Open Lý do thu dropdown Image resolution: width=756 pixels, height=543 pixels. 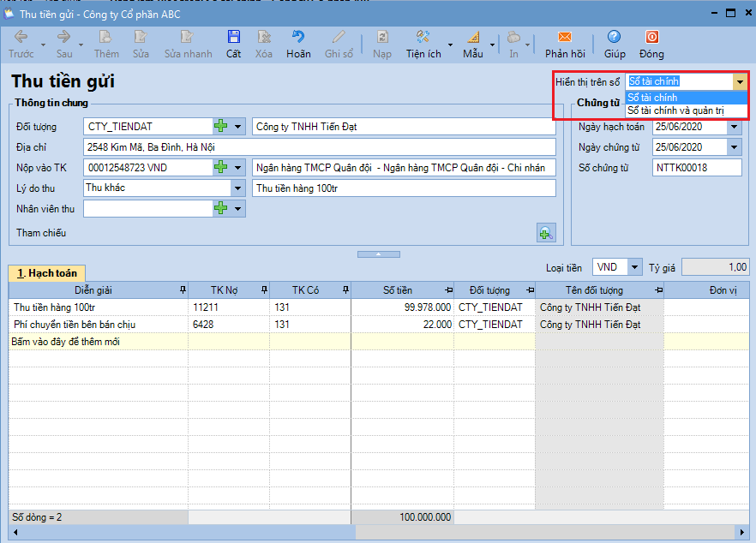pos(237,188)
